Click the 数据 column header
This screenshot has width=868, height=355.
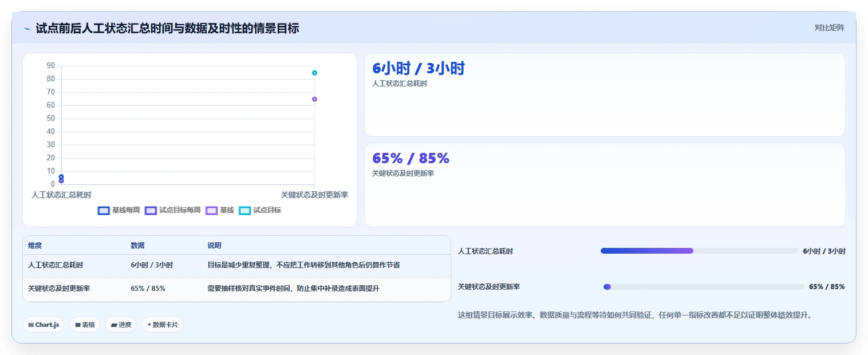[137, 246]
